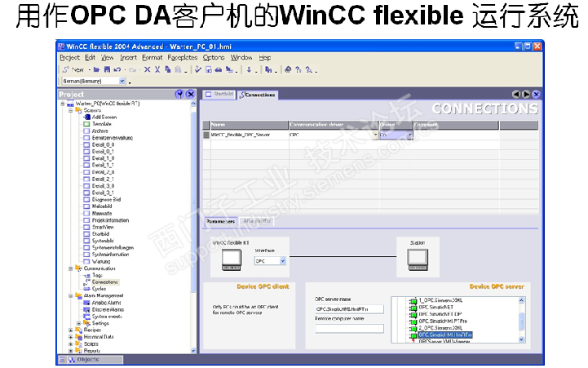The width and height of the screenshot is (588, 368).
Task: Open the German language dropdown
Action: tap(122, 81)
